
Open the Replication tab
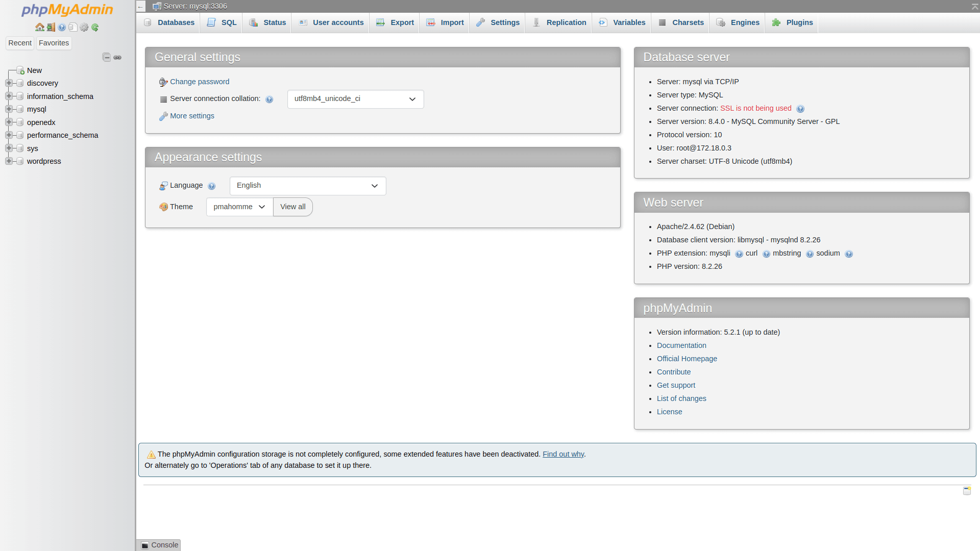point(559,22)
